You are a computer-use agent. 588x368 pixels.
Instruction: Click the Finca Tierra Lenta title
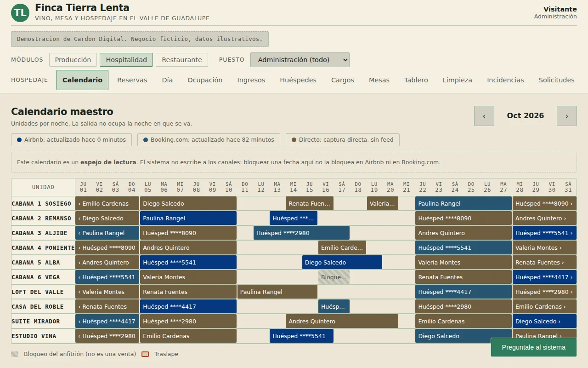82,8
